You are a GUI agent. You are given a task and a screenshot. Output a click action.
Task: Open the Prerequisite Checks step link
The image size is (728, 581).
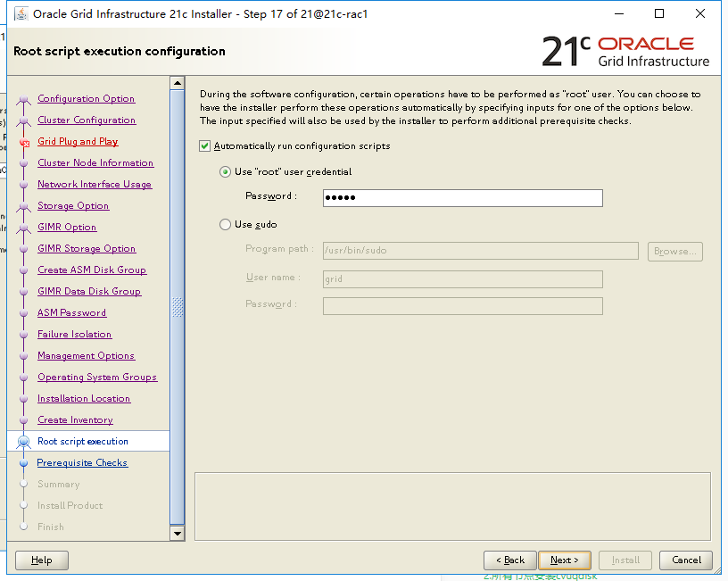pos(82,462)
